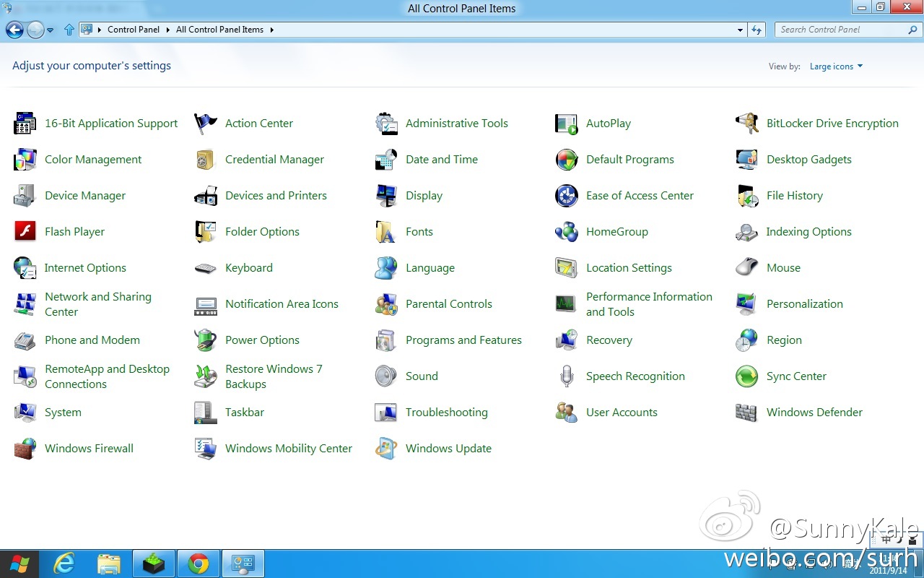Go up one level with the Up arrow
924x578 pixels.
[x=69, y=30]
